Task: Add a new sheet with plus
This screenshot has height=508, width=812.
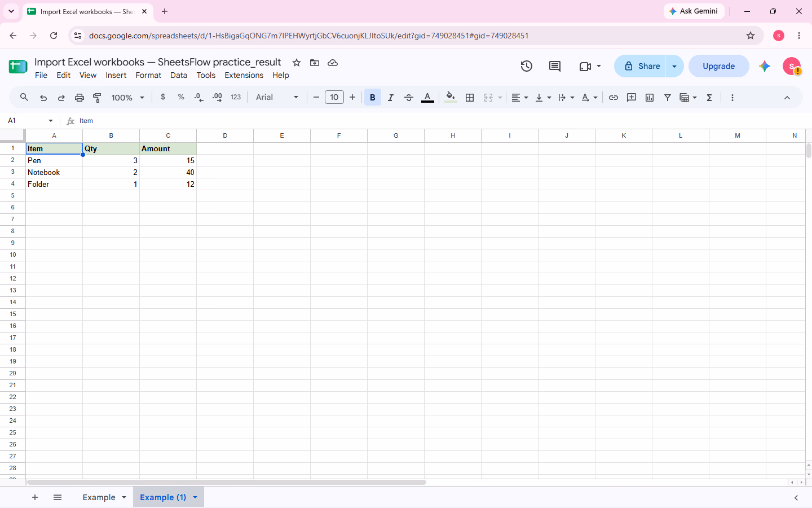Action: click(x=35, y=497)
